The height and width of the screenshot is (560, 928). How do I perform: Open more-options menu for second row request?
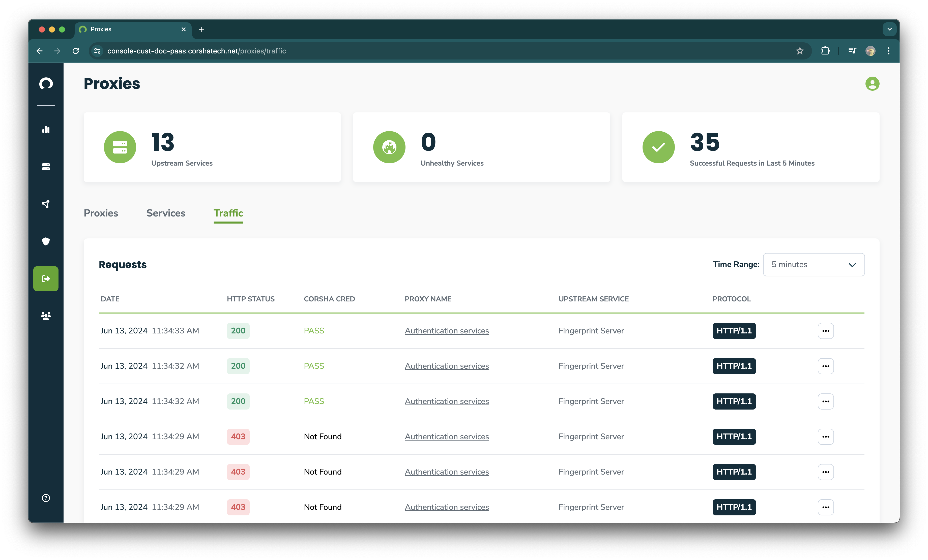click(x=826, y=366)
